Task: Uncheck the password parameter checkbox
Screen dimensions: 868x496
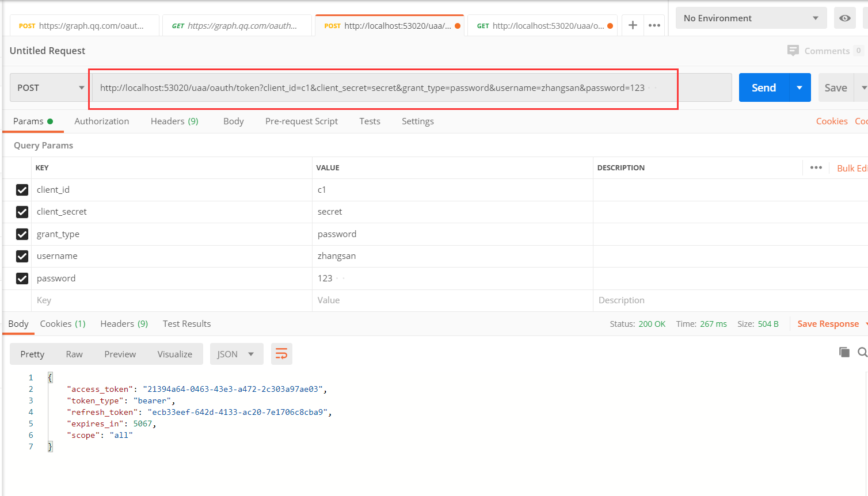Action: point(22,278)
